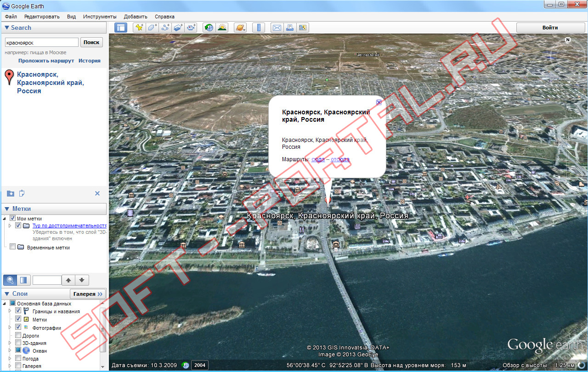Click the сюда directions link
Viewport: 588px width, 372px height.
(318, 159)
